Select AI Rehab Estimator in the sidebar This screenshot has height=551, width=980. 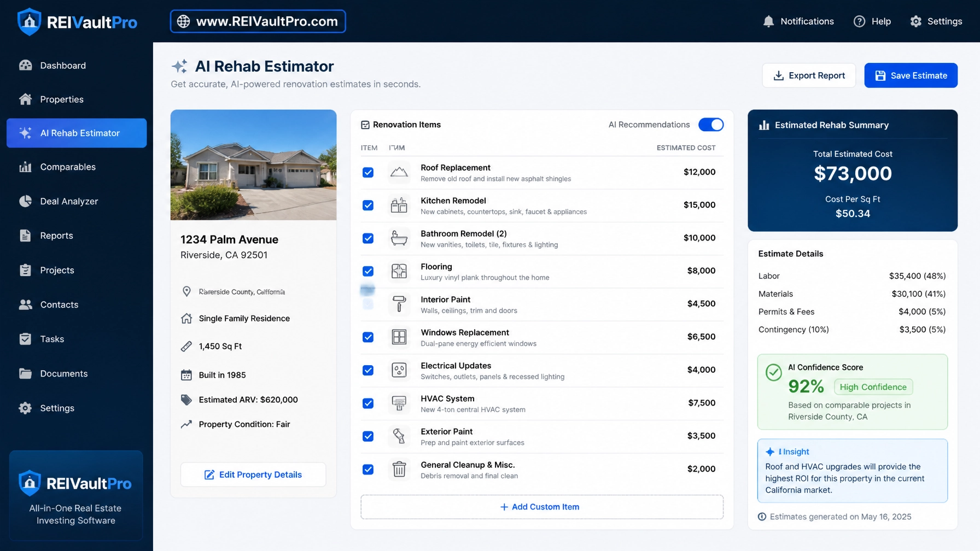[x=77, y=133]
